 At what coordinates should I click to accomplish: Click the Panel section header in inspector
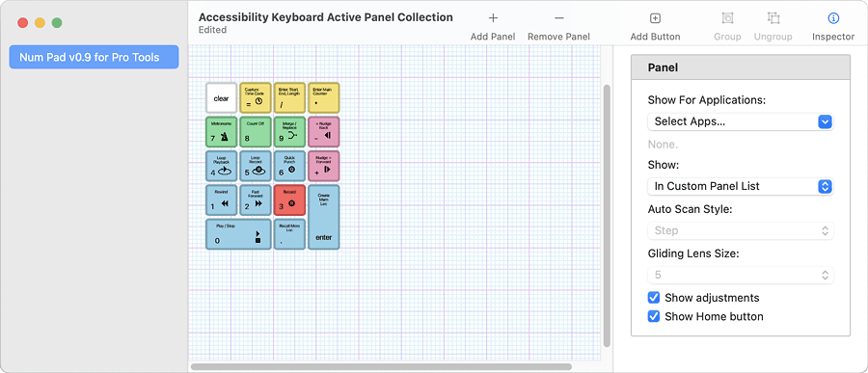pos(740,67)
